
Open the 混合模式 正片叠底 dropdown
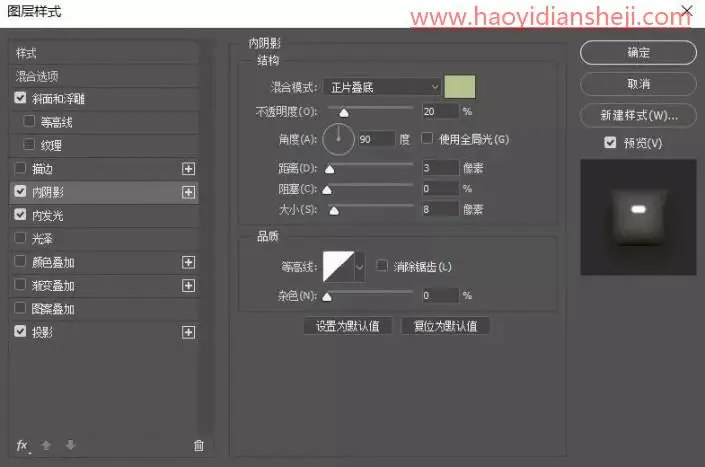coord(382,87)
